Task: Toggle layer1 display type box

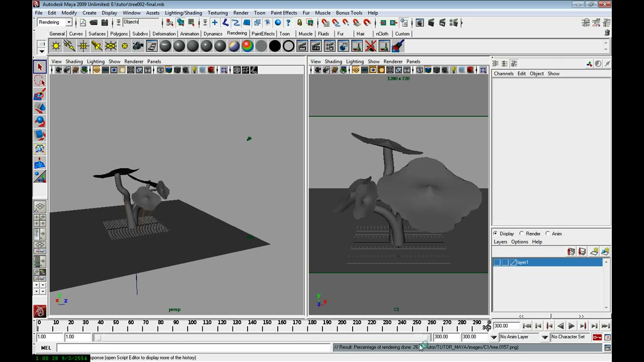Action: click(505, 262)
